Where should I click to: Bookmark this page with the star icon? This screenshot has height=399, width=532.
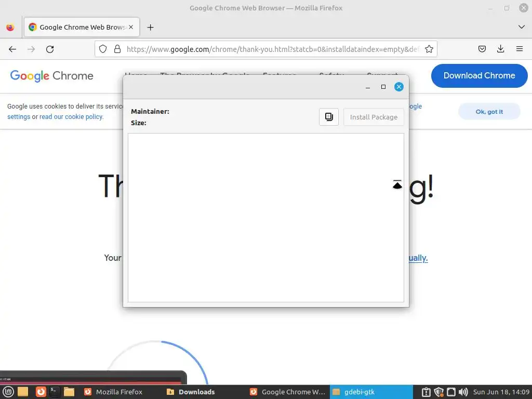click(429, 49)
